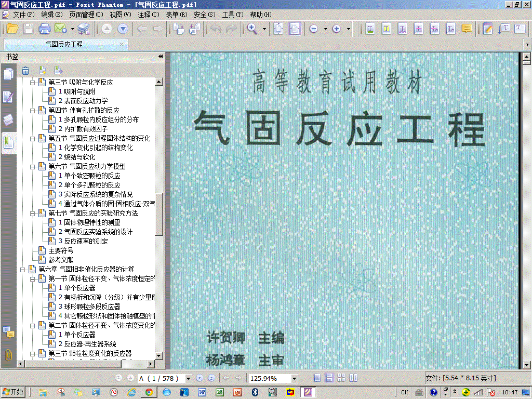Click the Undo arrow icon

point(216,29)
